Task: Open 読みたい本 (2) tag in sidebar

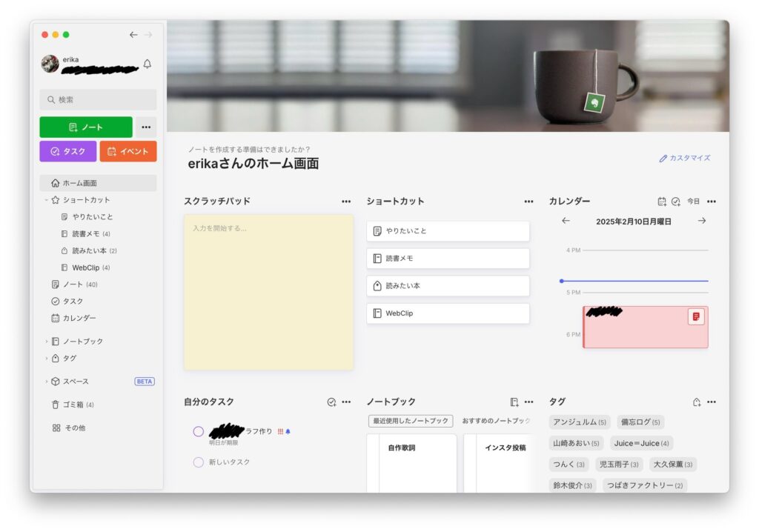Action: [89, 250]
